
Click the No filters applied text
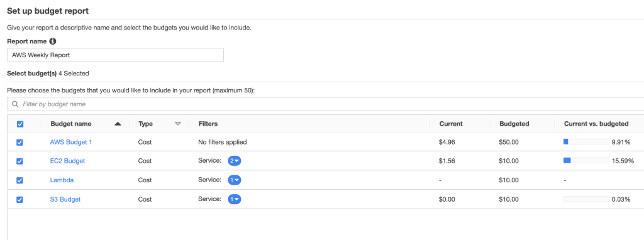point(223,142)
